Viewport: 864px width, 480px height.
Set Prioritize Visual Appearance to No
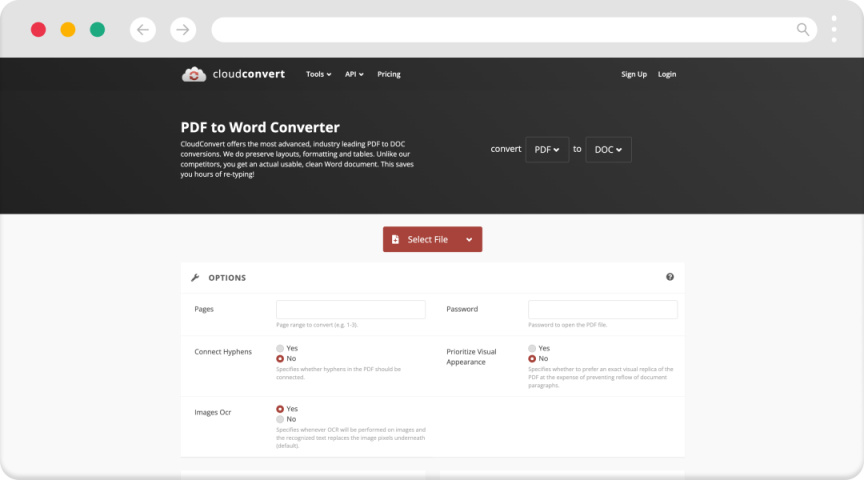pyautogui.click(x=532, y=359)
